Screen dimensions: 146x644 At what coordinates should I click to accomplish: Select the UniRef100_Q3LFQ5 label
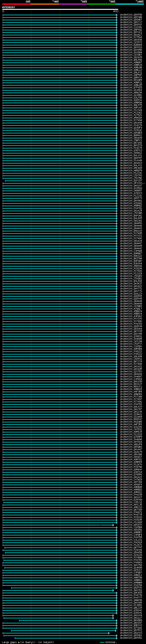click(131, 98)
